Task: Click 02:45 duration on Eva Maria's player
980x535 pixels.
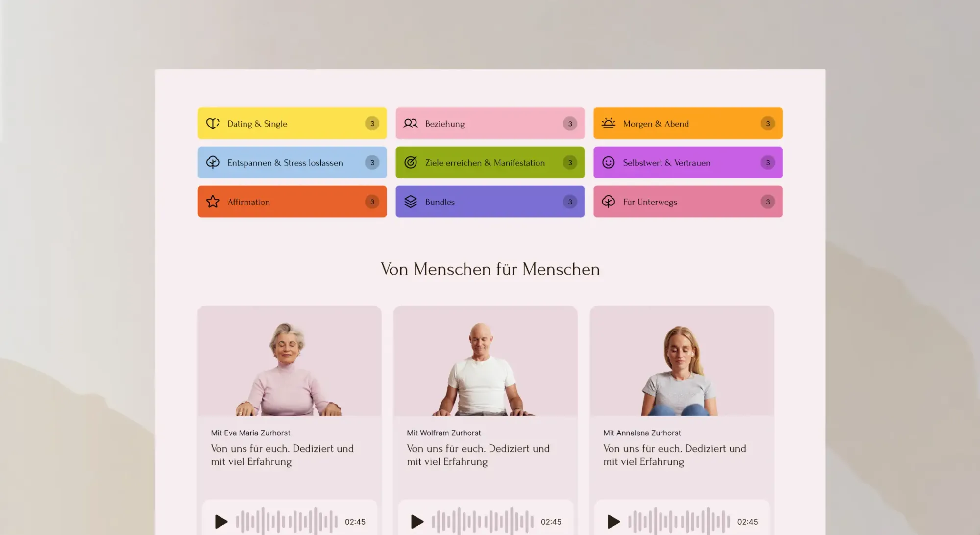Action: coord(355,522)
